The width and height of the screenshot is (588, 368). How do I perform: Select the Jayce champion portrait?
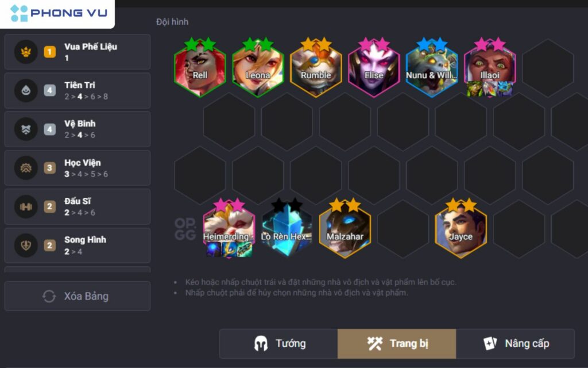point(461,229)
